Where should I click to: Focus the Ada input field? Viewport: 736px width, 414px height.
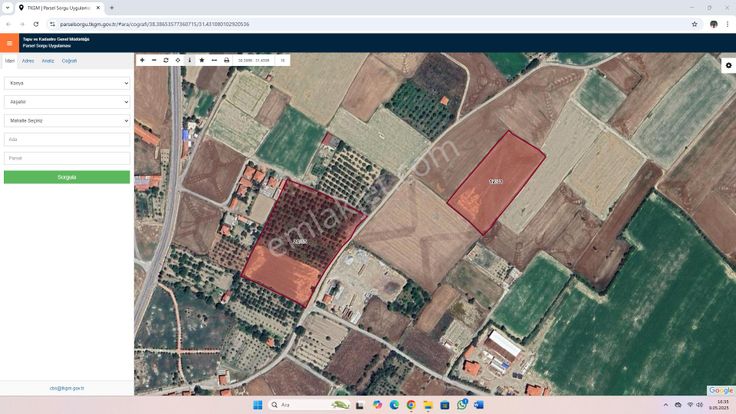[67, 139]
